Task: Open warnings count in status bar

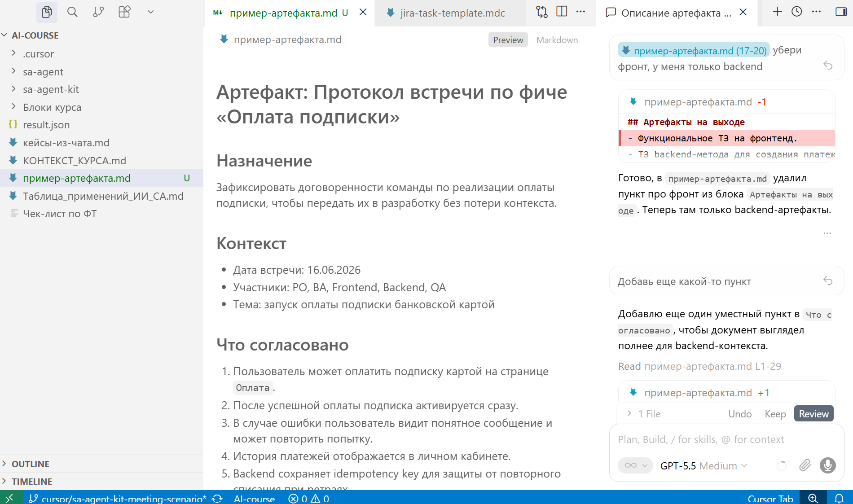Action: coord(320,499)
